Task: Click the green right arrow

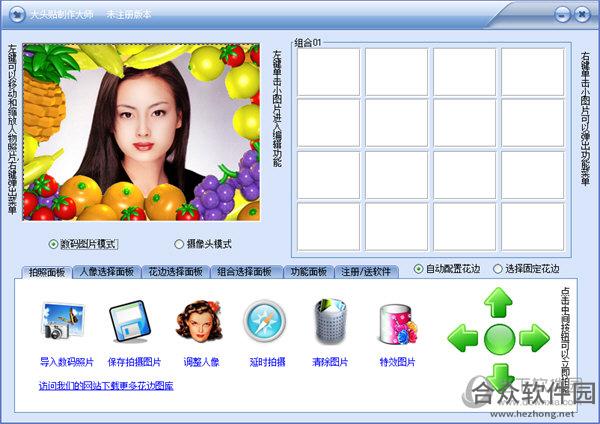Action: click(x=534, y=338)
